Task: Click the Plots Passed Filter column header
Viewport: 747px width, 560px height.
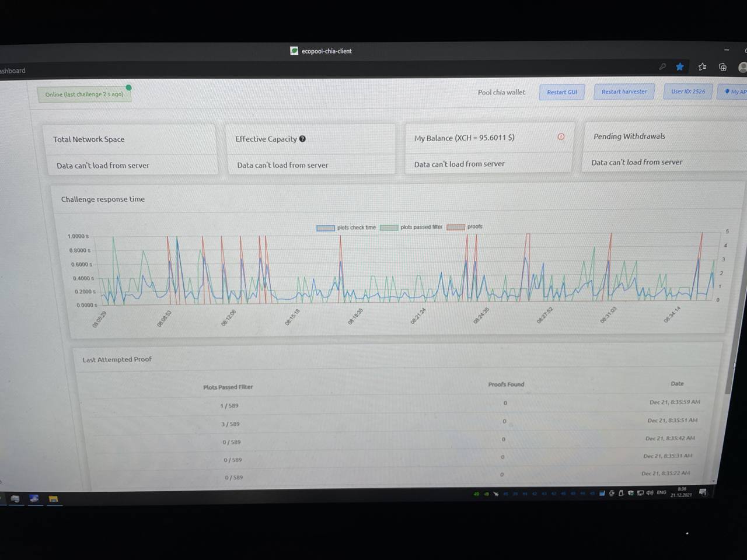Action: (228, 387)
